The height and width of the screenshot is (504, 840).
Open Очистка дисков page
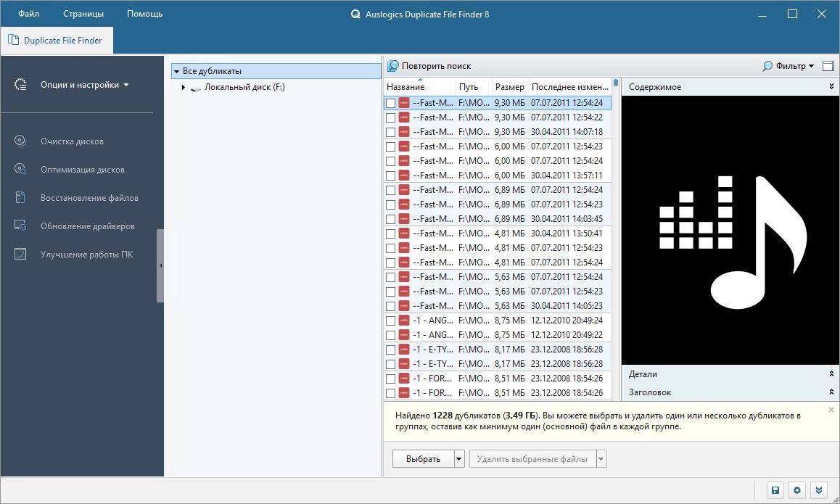(72, 141)
